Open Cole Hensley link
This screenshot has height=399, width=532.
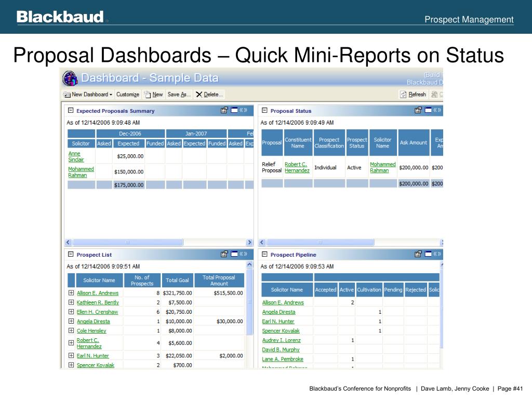[91, 331]
